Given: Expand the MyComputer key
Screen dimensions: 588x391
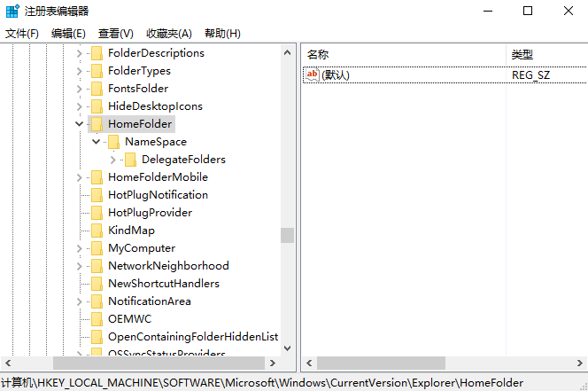Looking at the screenshot, I should pyautogui.click(x=79, y=248).
